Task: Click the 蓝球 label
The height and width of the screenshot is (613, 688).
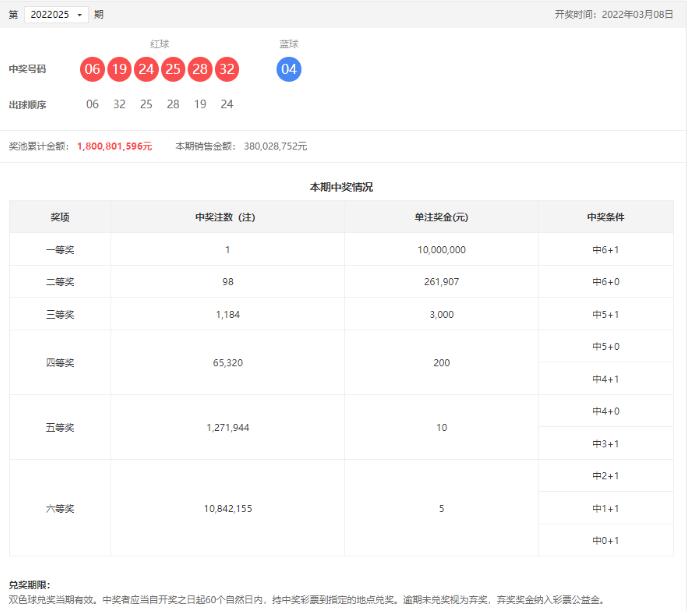Action: click(x=289, y=44)
